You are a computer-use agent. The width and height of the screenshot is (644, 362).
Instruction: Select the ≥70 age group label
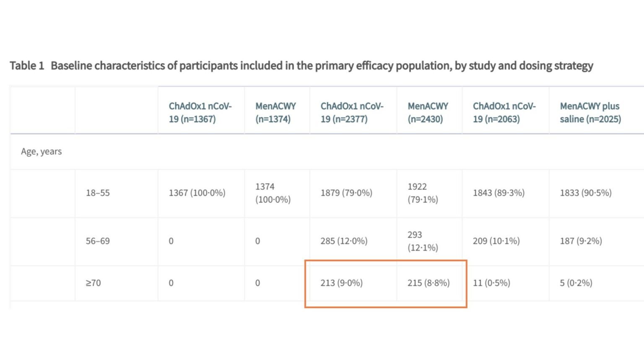coord(93,283)
